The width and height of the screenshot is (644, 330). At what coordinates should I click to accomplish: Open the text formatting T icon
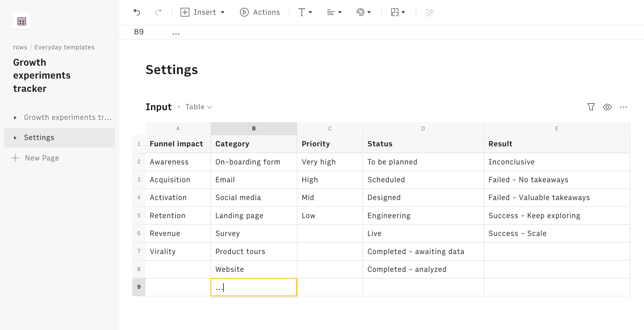coord(305,12)
